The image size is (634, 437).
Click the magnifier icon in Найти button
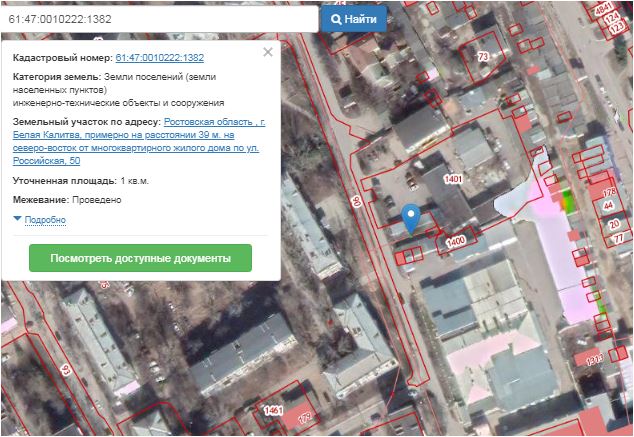tap(337, 19)
